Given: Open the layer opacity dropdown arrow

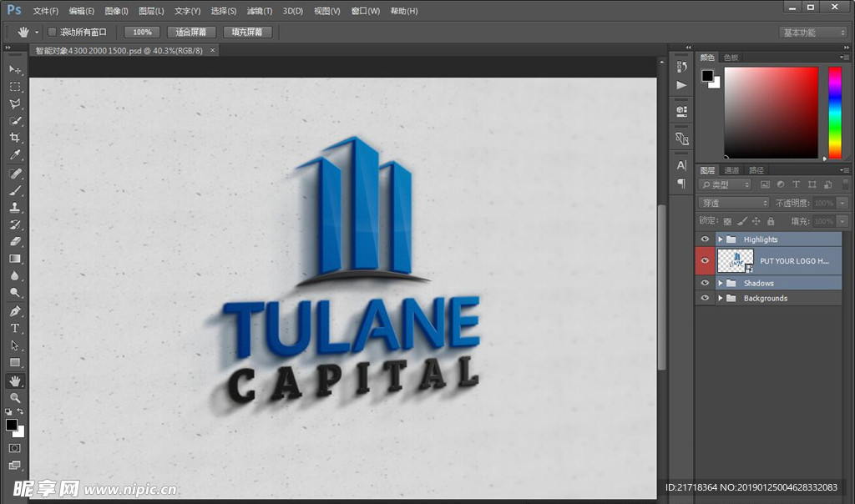Looking at the screenshot, I should pos(842,203).
